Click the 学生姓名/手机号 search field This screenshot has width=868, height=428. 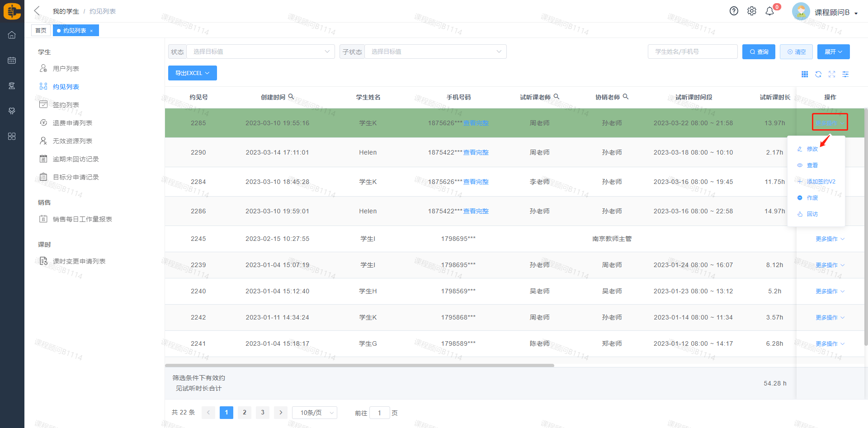click(692, 52)
